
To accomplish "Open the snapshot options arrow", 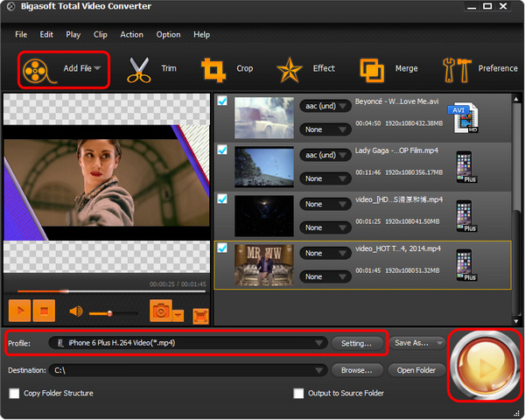I will 178,316.
